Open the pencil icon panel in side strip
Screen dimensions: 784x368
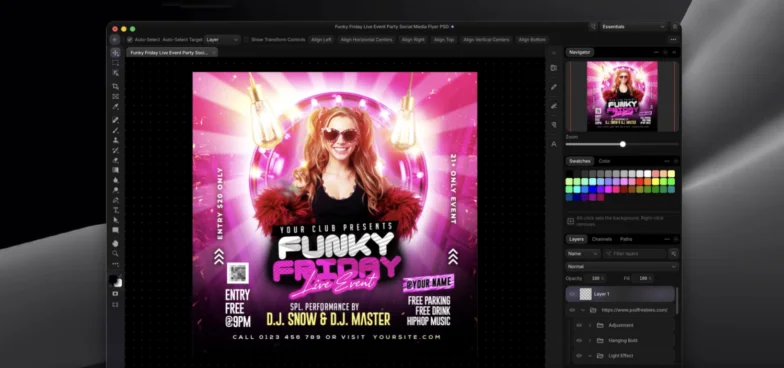[554, 87]
